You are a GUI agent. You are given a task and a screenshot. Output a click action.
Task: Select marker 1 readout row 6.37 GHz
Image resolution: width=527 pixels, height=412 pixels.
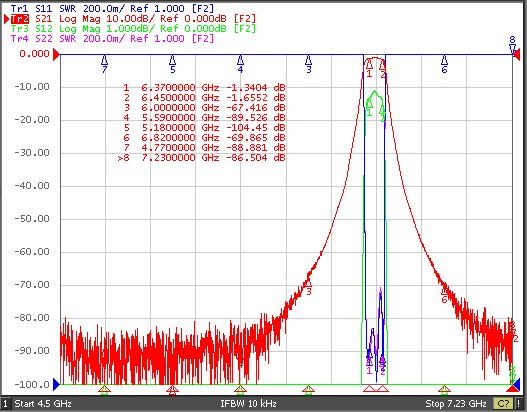pos(204,88)
